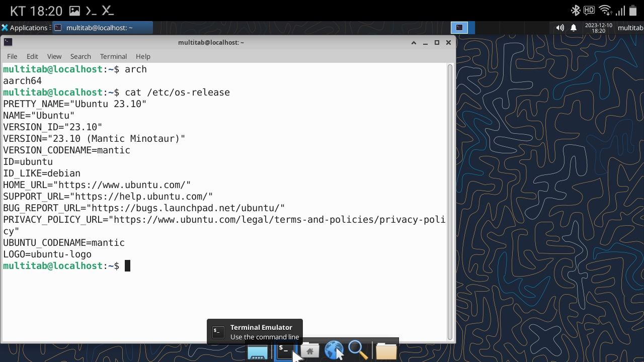
Task: Open the Directory Menu folder icon in the dock
Action: pos(386,351)
